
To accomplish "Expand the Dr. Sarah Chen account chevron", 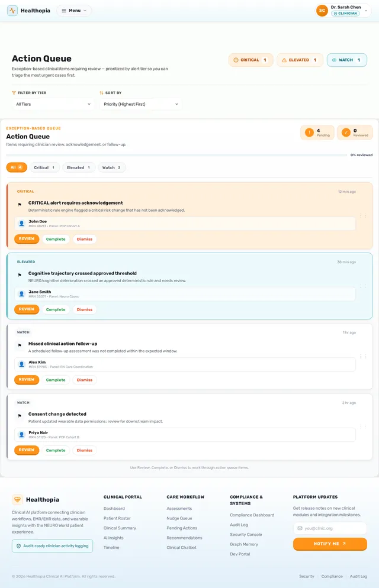I will [366, 11].
